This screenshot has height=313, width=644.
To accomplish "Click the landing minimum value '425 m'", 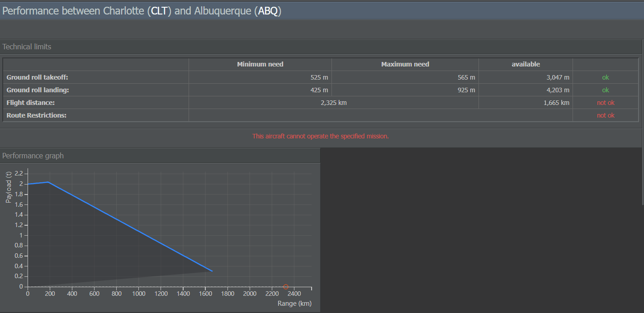I will pos(319,90).
